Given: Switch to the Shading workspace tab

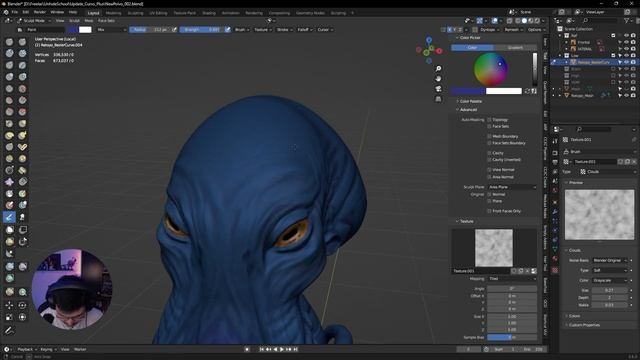Looking at the screenshot, I should click(209, 13).
